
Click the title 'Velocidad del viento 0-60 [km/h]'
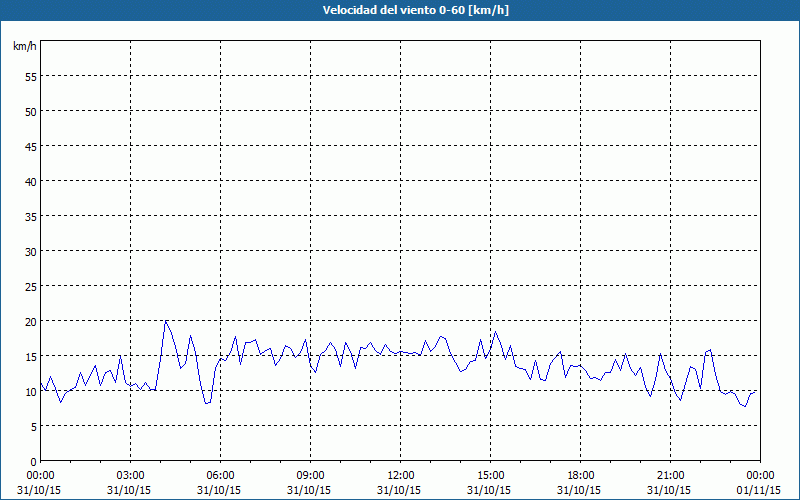[x=415, y=10]
